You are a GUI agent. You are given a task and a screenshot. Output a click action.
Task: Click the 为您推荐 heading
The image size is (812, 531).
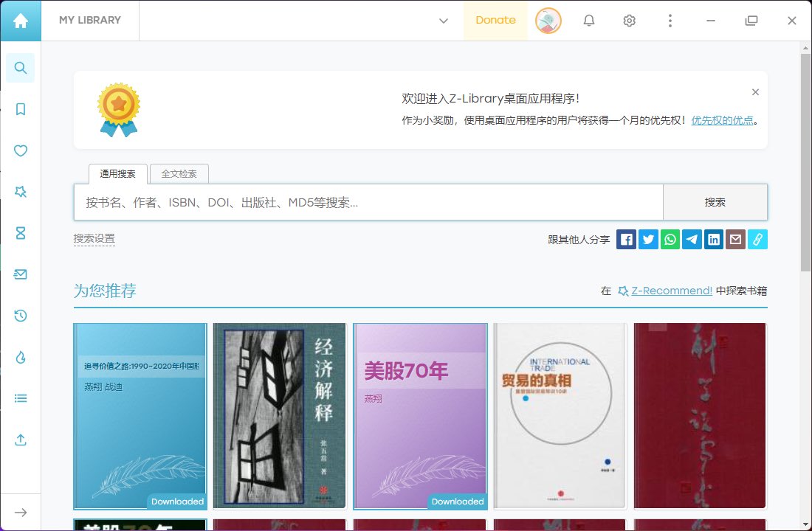coord(105,291)
